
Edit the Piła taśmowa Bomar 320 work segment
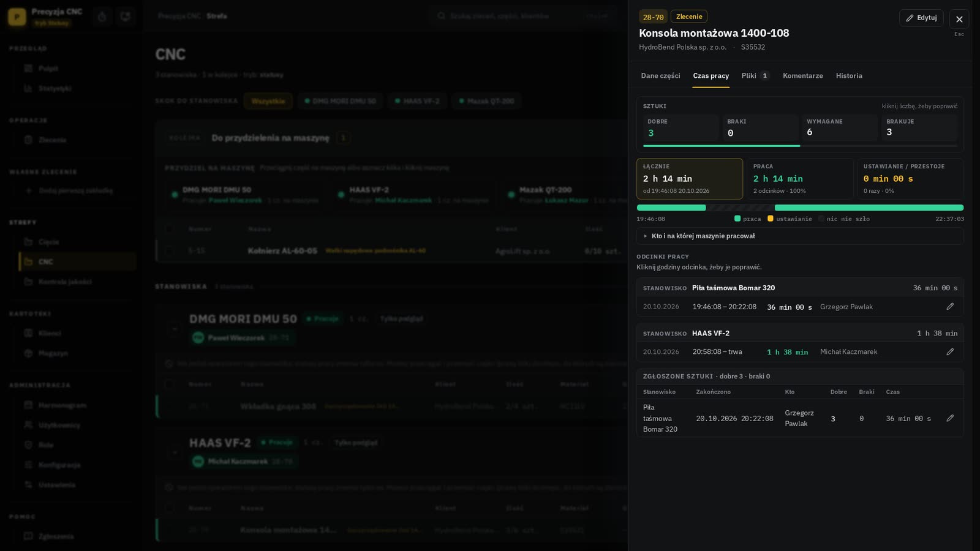(x=950, y=306)
